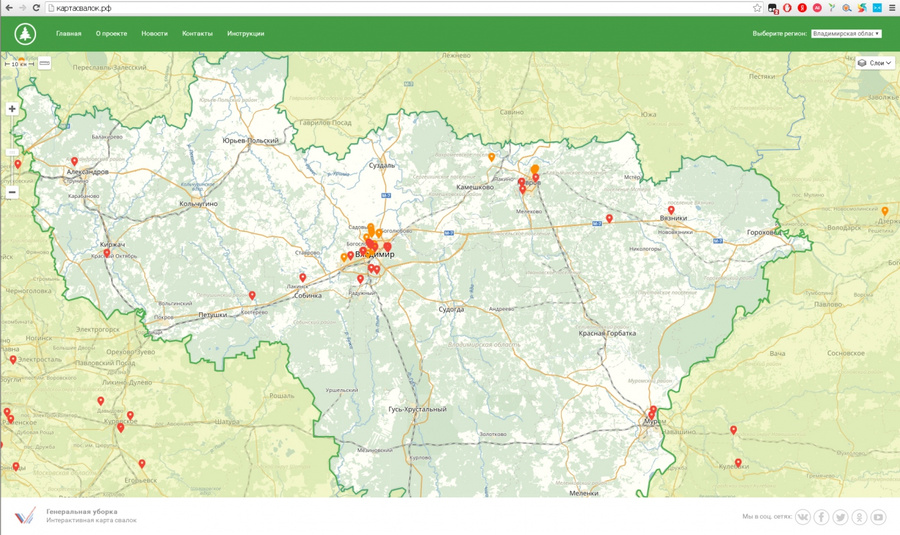Viewport: 900px width, 535px height.
Task: Click the red dump marker near Александров
Action: (74, 161)
